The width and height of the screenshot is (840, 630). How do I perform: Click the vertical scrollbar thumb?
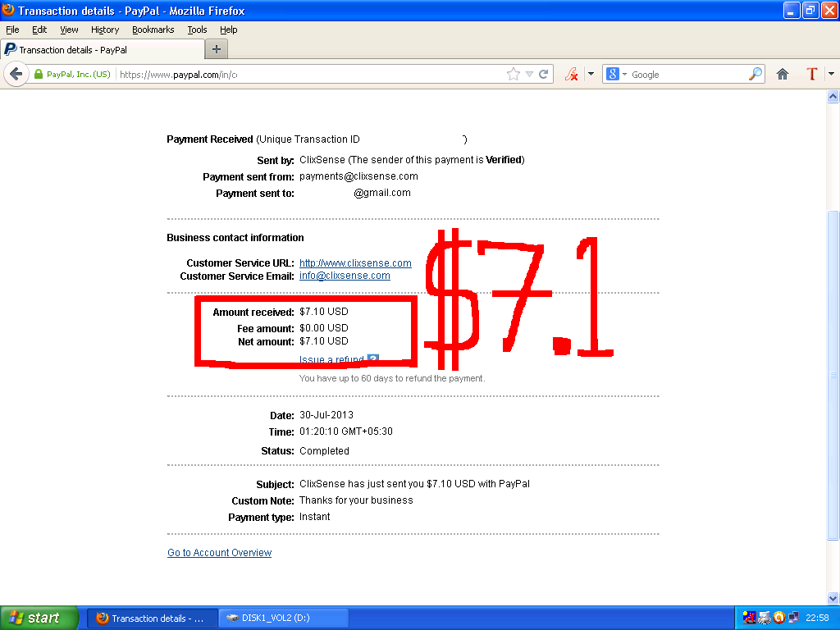coord(833,375)
